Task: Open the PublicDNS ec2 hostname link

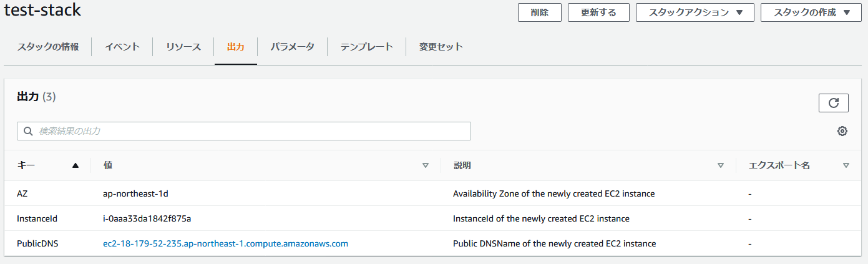Action: click(225, 244)
